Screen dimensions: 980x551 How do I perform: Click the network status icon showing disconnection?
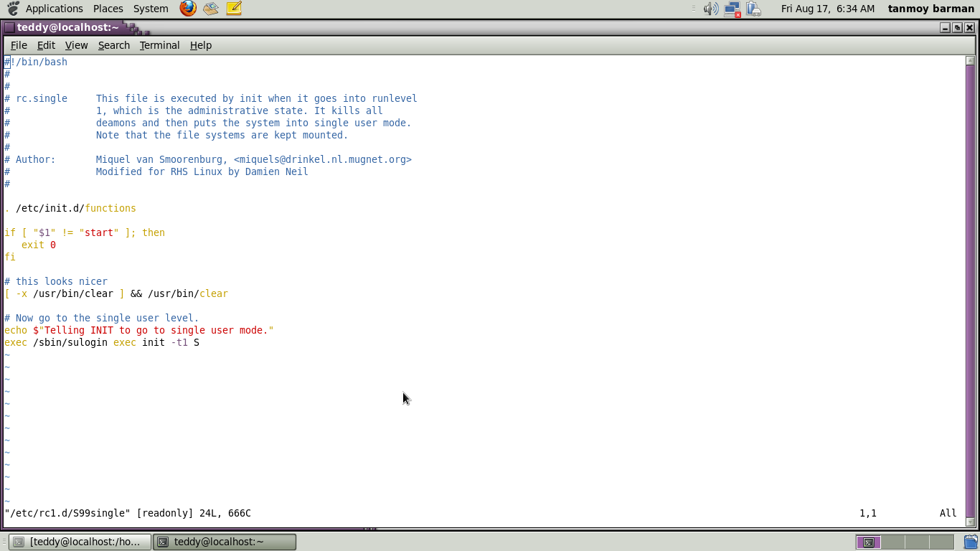tap(732, 8)
